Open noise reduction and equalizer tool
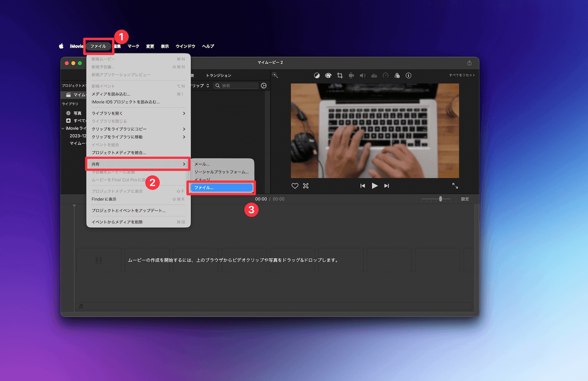This screenshot has height=381, width=588. pos(374,75)
